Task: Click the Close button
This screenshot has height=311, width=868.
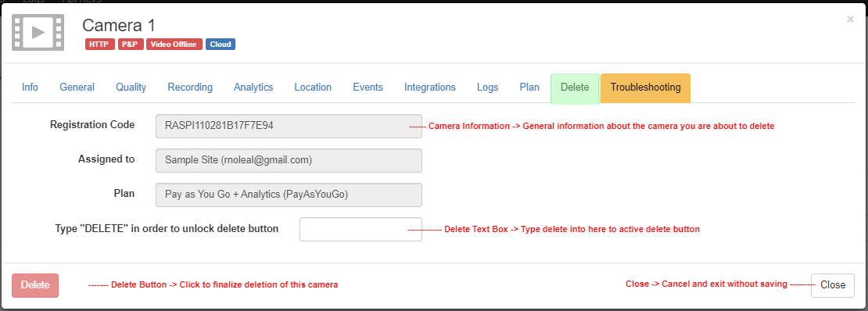Action: pyautogui.click(x=833, y=285)
